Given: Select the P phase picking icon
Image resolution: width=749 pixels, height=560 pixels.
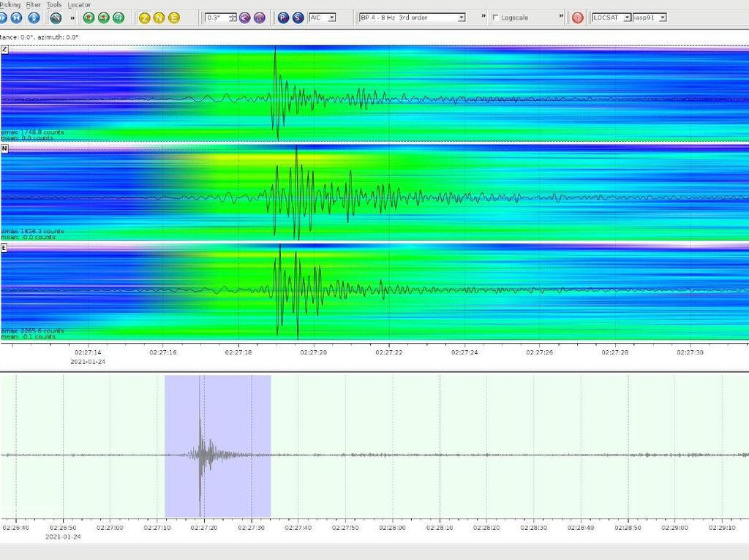Looking at the screenshot, I should (x=283, y=18).
